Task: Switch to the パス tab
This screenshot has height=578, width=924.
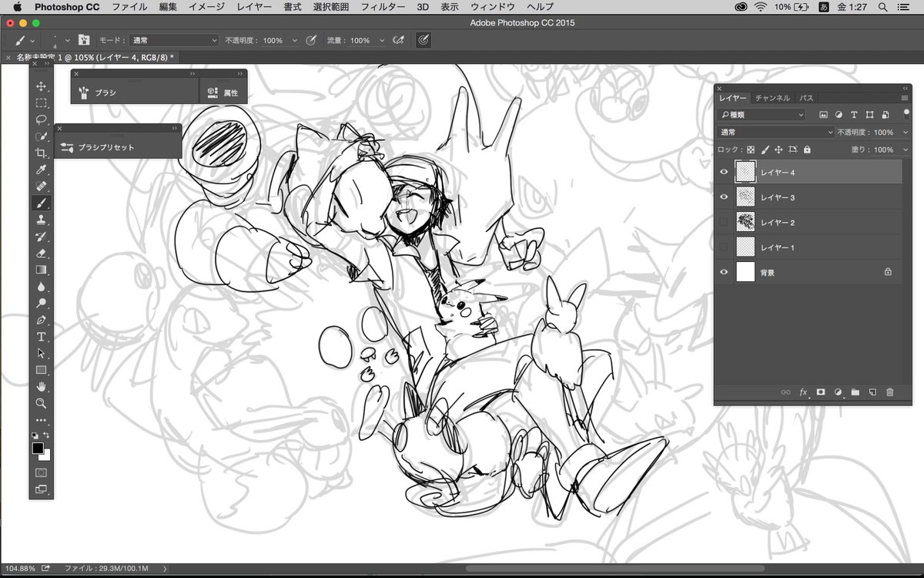Action: click(x=806, y=98)
